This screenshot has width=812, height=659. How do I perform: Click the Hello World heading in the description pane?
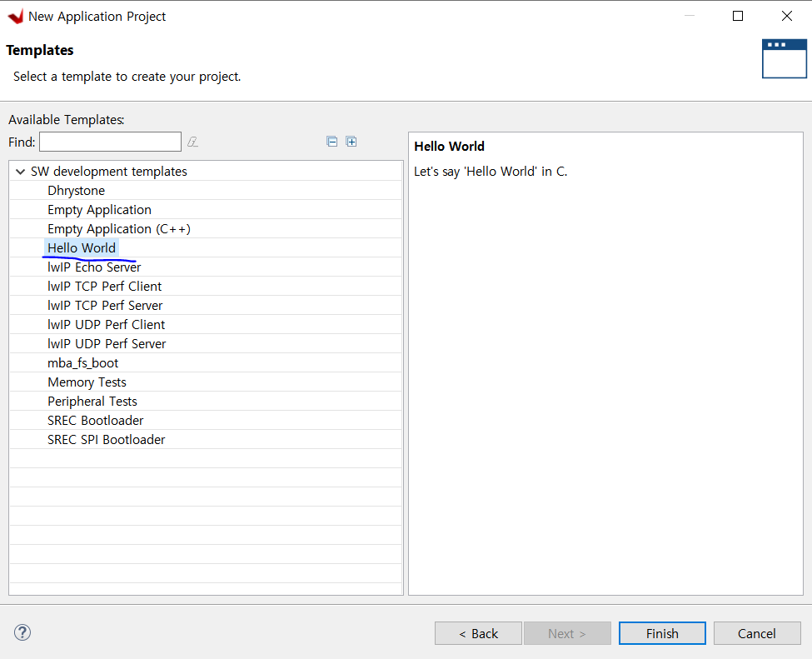coord(449,147)
